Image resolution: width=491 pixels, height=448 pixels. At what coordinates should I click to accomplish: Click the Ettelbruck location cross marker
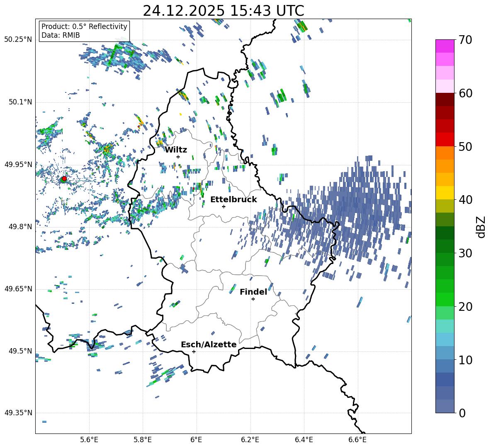coord(224,206)
